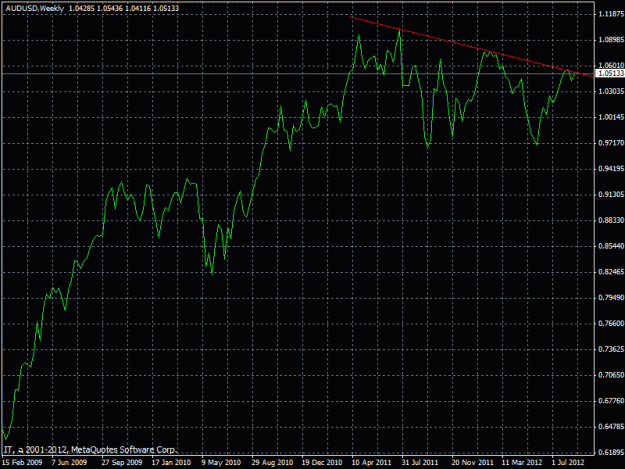This screenshot has width=625, height=469.
Task: Click the 31 Jul 2011 date label
Action: 420,462
